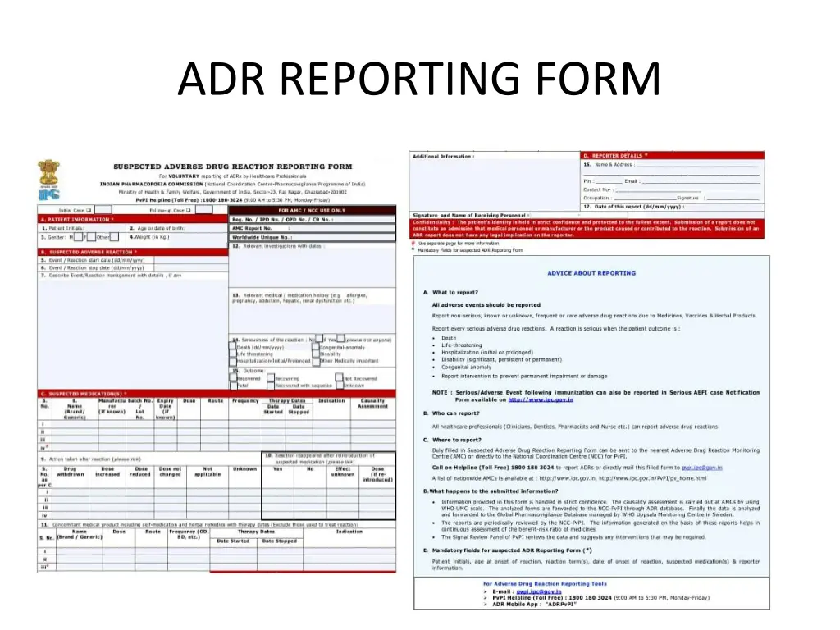Tick the Not Recovered outcome box
This screenshot has width=840, height=630.
[x=339, y=377]
